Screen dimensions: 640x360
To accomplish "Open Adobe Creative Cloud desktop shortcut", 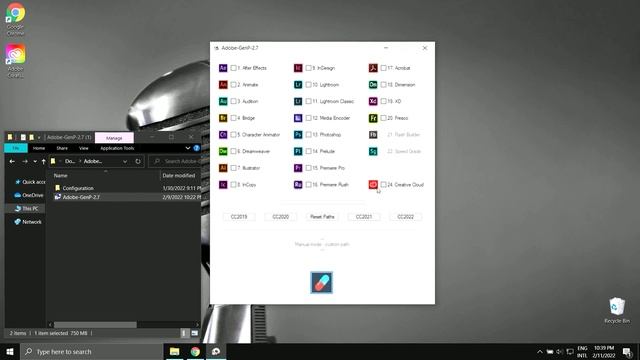I will (x=16, y=61).
